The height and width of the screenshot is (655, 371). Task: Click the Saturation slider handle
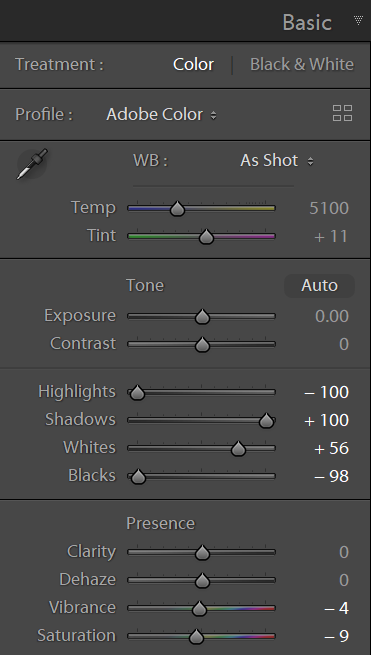pyautogui.click(x=196, y=637)
